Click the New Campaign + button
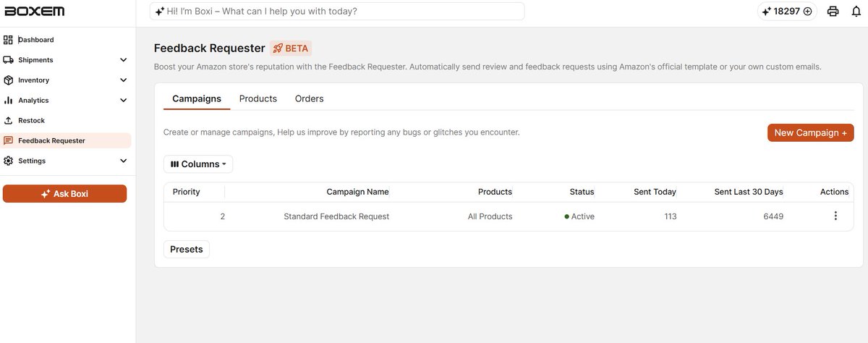This screenshot has width=868, height=343. pyautogui.click(x=810, y=132)
